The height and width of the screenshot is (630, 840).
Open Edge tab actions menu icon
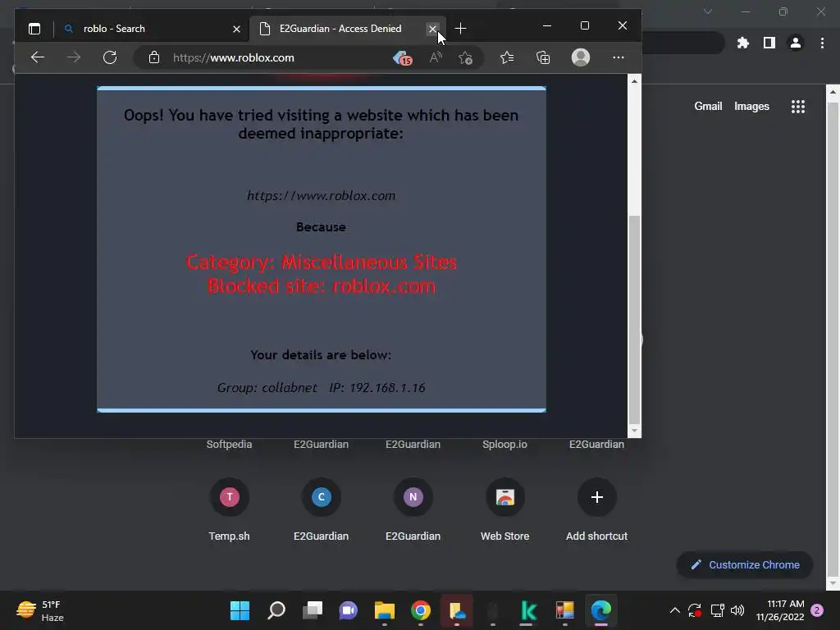point(34,29)
